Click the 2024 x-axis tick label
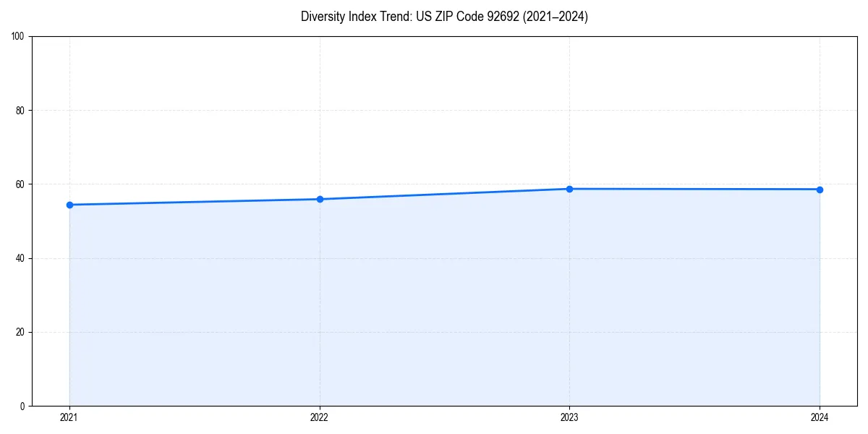 (820, 417)
